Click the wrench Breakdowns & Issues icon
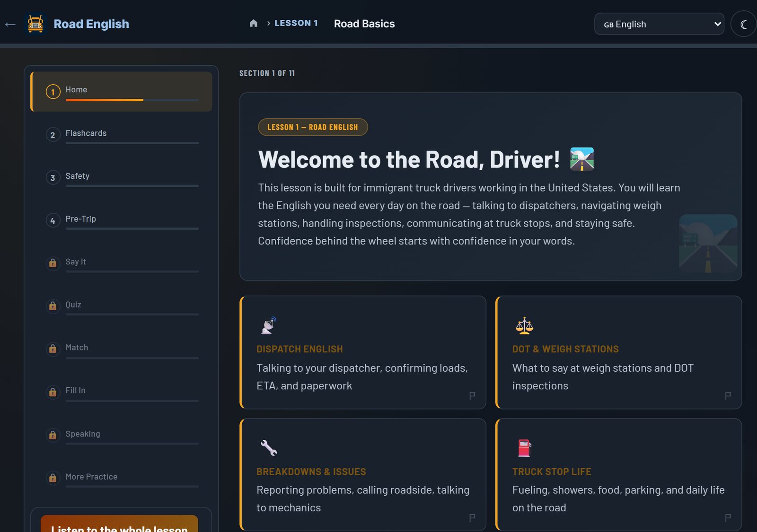Screen dimensions: 757x532 [x=269, y=448]
